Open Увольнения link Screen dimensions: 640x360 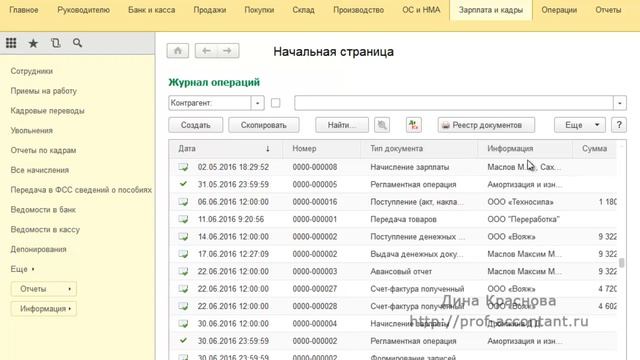pyautogui.click(x=32, y=131)
